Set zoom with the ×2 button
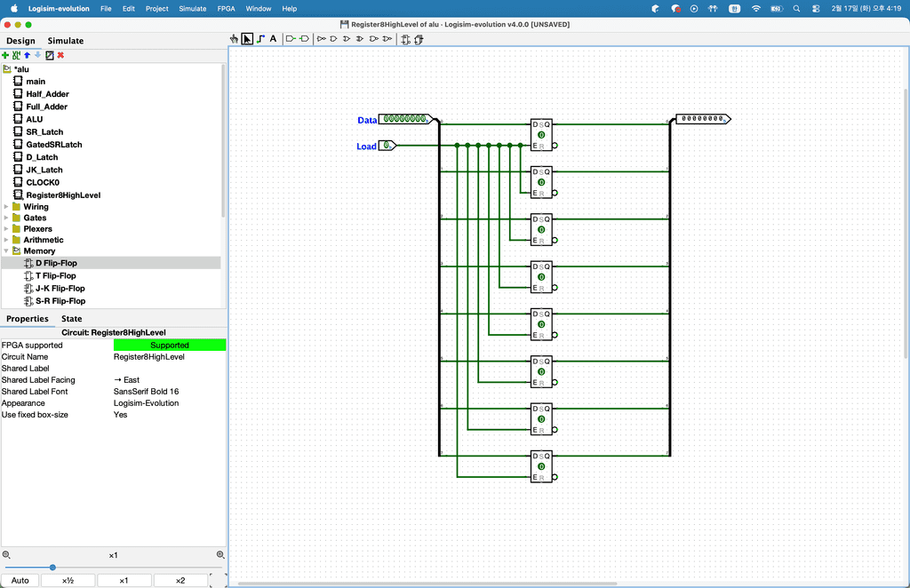 [x=180, y=581]
